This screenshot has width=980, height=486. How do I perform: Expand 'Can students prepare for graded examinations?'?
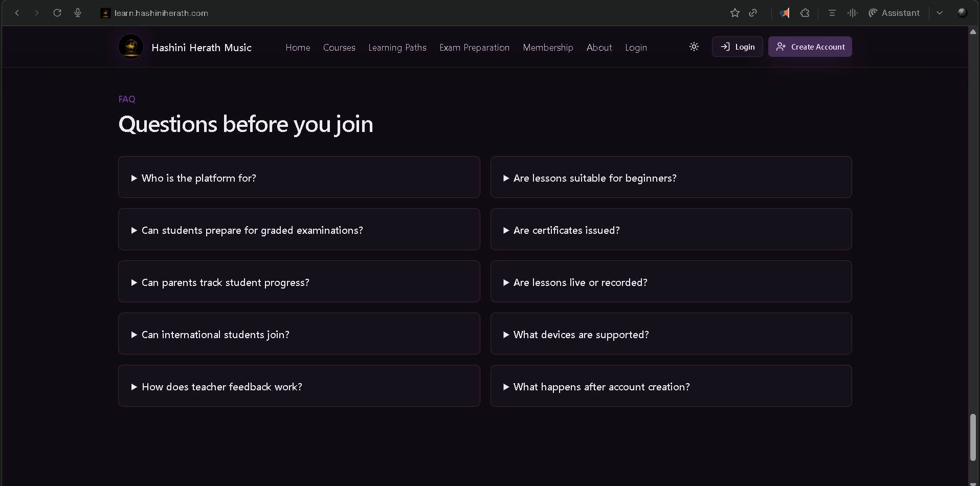299,229
